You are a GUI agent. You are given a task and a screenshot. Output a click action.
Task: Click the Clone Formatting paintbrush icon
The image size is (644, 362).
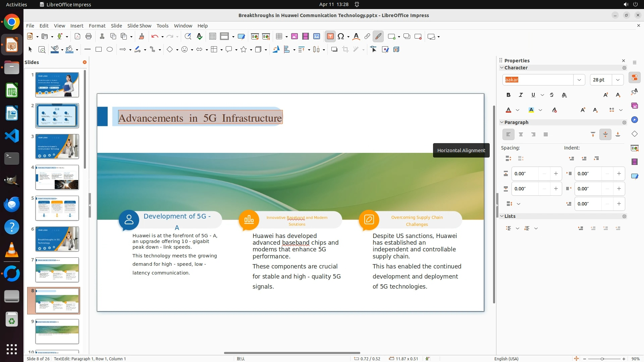(141, 37)
